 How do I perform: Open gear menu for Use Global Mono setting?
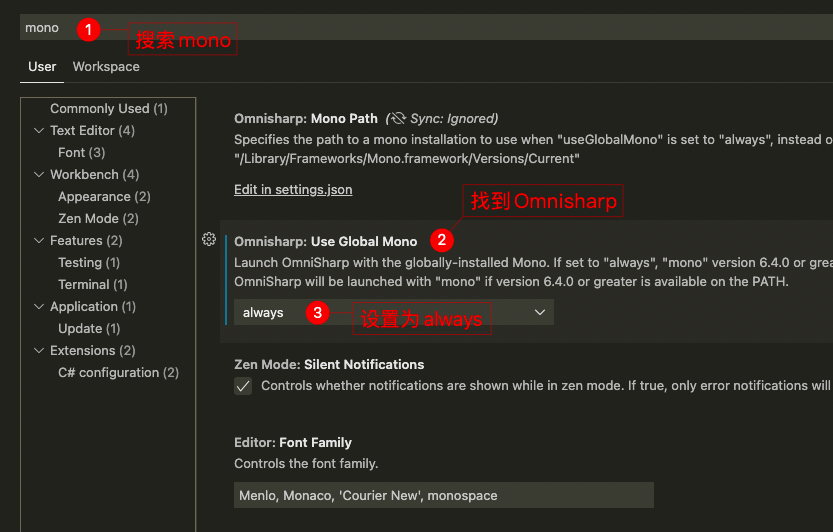point(209,239)
